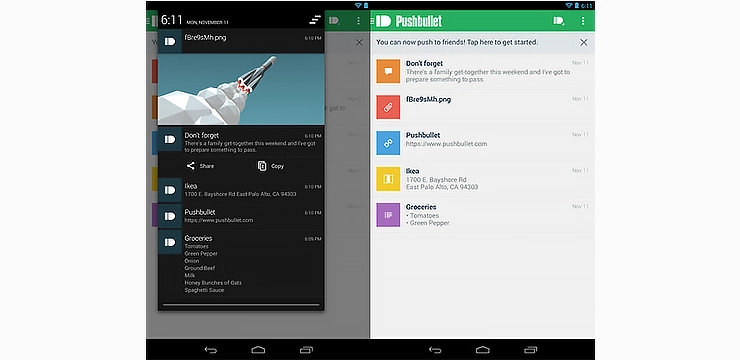
Task: Tap Pushbullet icon beside fBre9sMh.png notification
Action: coord(170,42)
